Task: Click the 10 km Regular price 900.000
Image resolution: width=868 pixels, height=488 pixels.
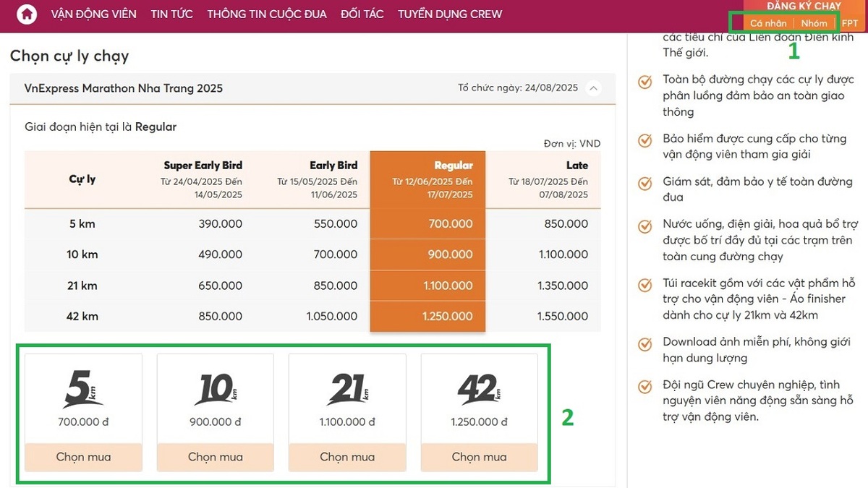Action: pos(451,254)
